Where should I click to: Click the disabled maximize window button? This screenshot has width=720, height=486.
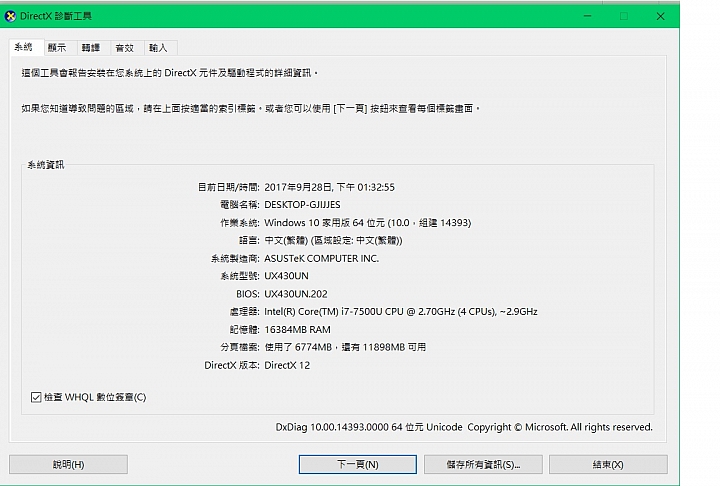coord(624,16)
